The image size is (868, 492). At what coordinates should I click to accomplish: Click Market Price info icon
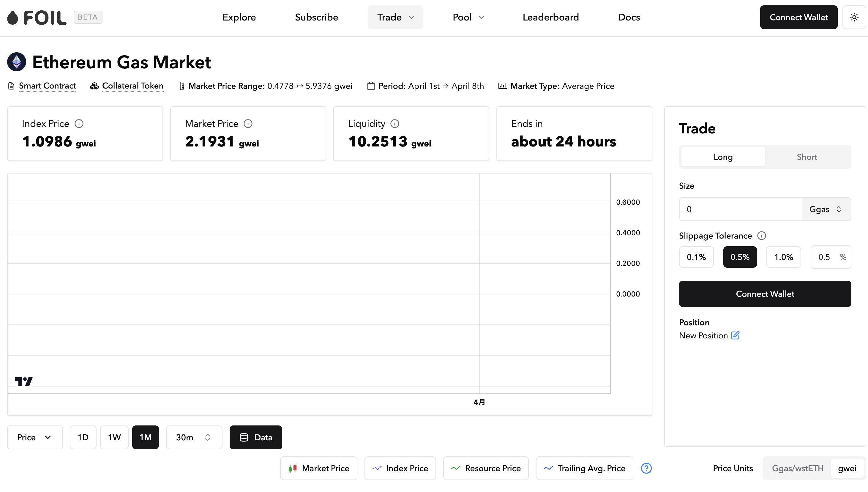tap(248, 124)
